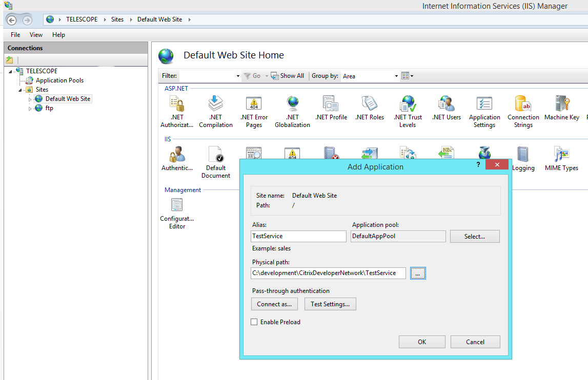Viewport: 588px width, 380px height.
Task: Open the .NET Globalization feature
Action: click(292, 111)
